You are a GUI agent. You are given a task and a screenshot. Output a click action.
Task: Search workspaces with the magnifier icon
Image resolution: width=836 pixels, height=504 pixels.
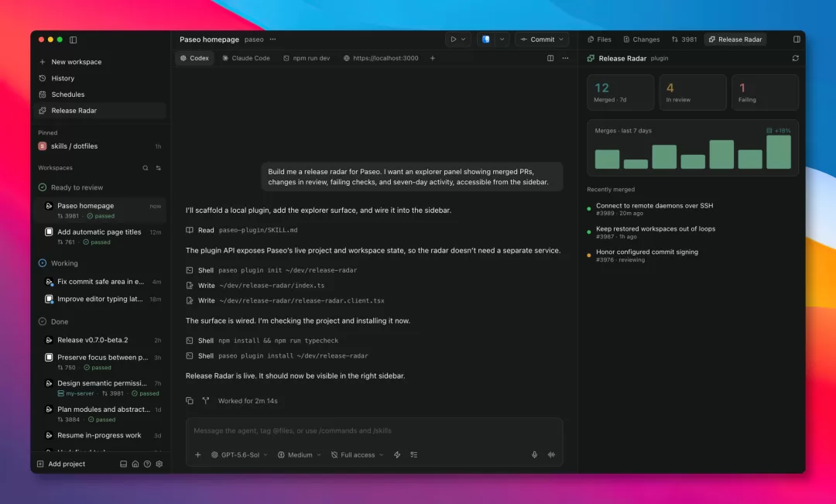[145, 168]
